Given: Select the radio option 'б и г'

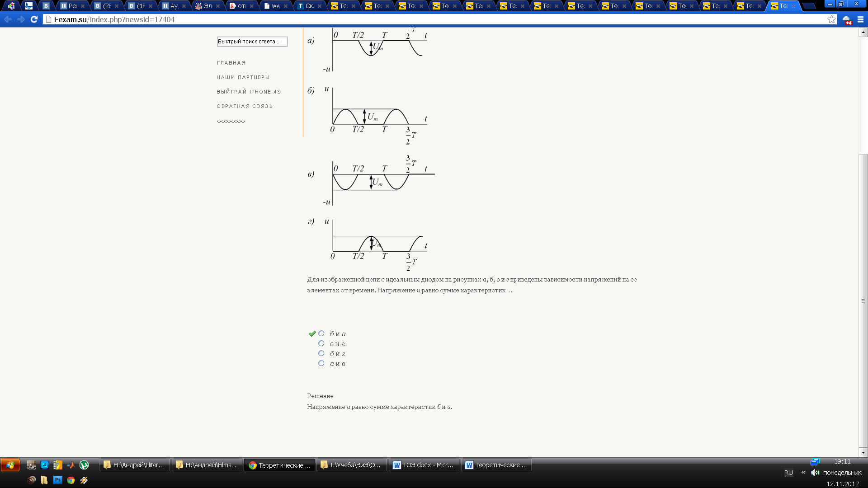Looking at the screenshot, I should [321, 353].
